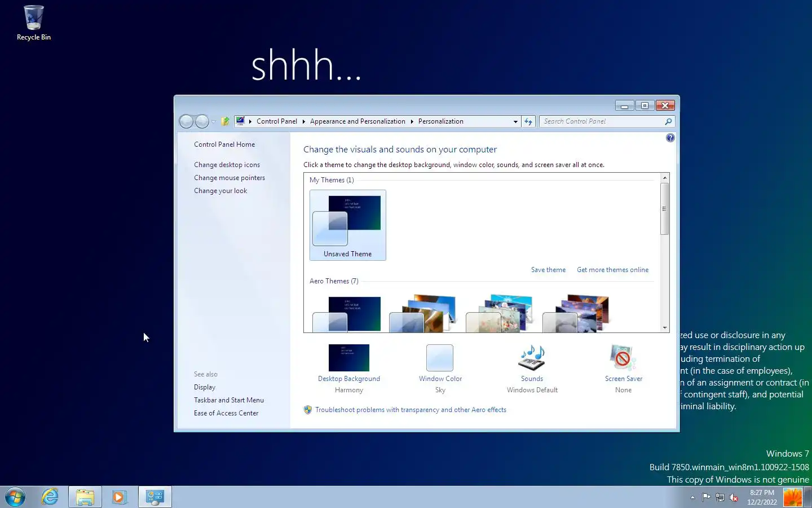Viewport: 812px width, 508px height.
Task: Click Get more themes online
Action: (x=612, y=270)
